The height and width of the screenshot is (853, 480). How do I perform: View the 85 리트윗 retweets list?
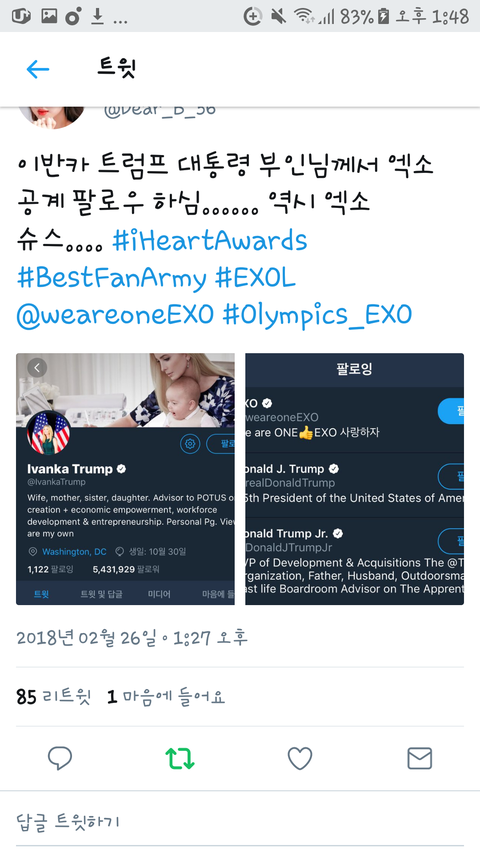(x=53, y=696)
